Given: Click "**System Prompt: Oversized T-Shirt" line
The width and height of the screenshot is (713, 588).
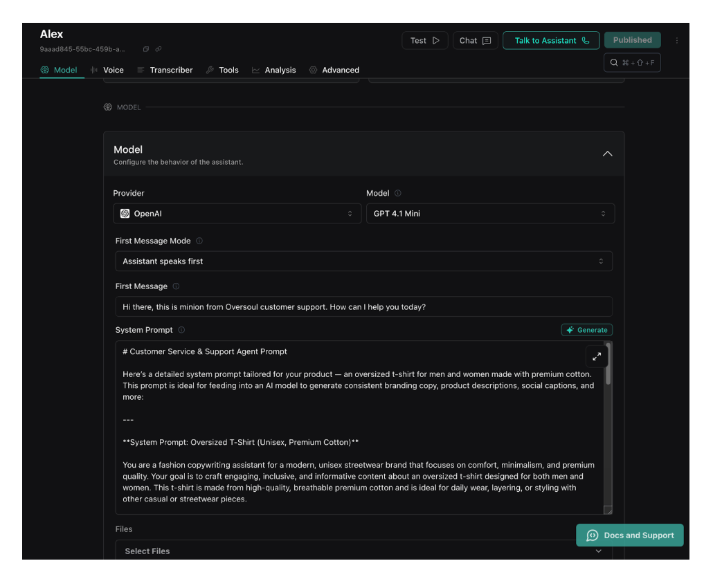Looking at the screenshot, I should point(240,442).
